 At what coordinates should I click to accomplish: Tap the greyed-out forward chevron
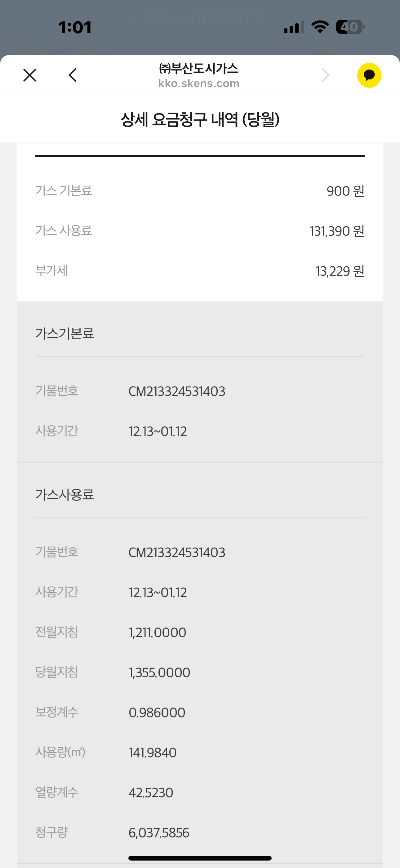click(325, 75)
